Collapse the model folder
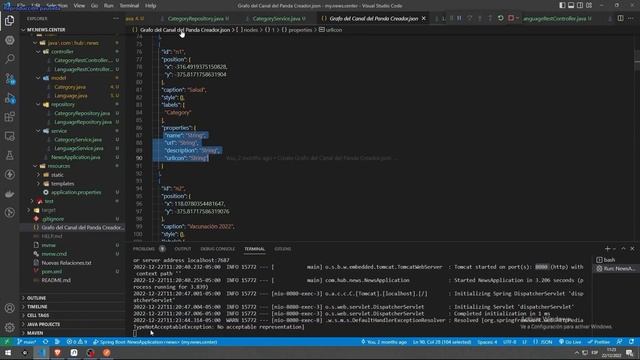The image size is (640, 360). click(58, 78)
